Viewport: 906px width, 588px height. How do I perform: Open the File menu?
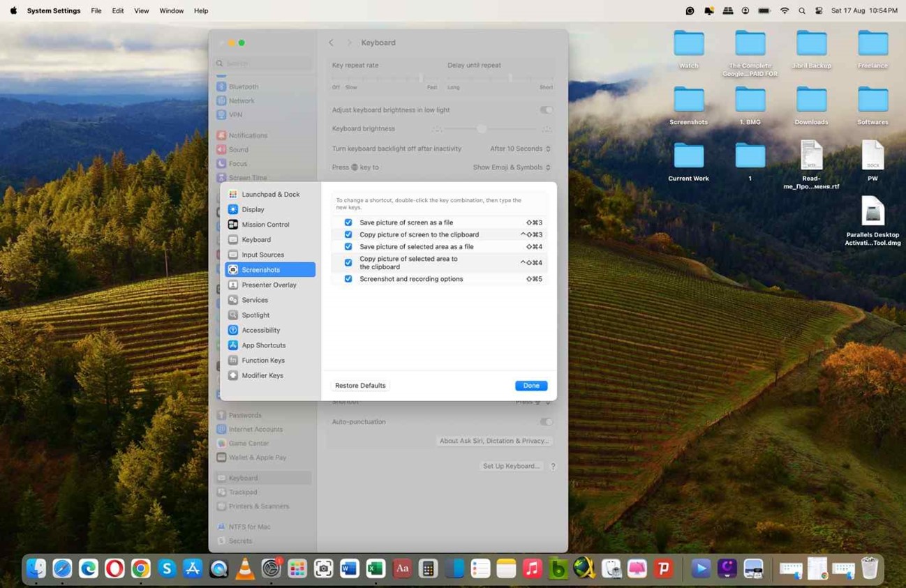click(x=96, y=10)
